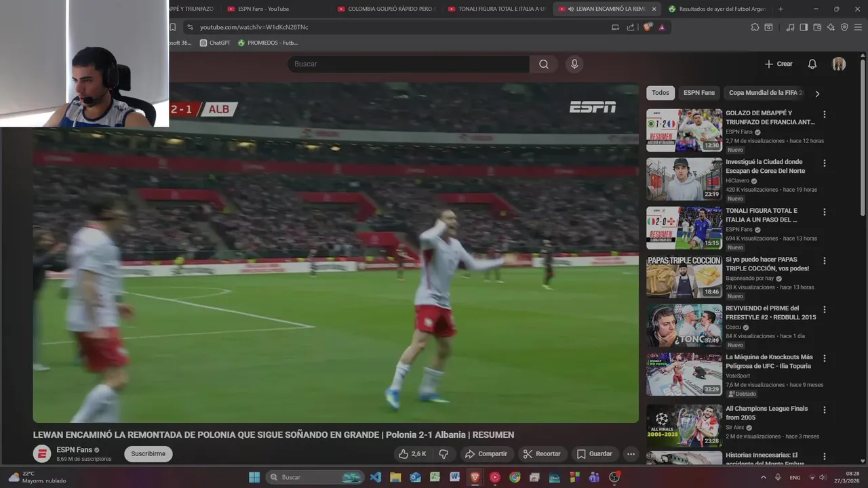This screenshot has height=488, width=868.
Task: Open options for Máquina de Knockouts video
Action: [825, 359]
